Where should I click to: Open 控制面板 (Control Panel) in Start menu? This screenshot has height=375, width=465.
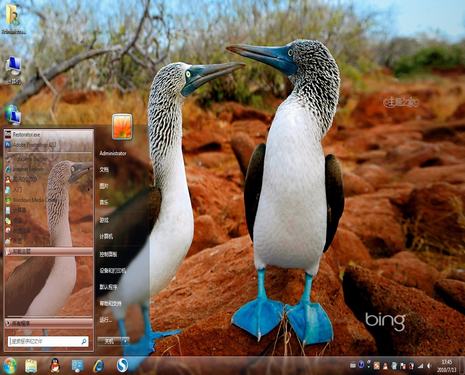point(108,254)
